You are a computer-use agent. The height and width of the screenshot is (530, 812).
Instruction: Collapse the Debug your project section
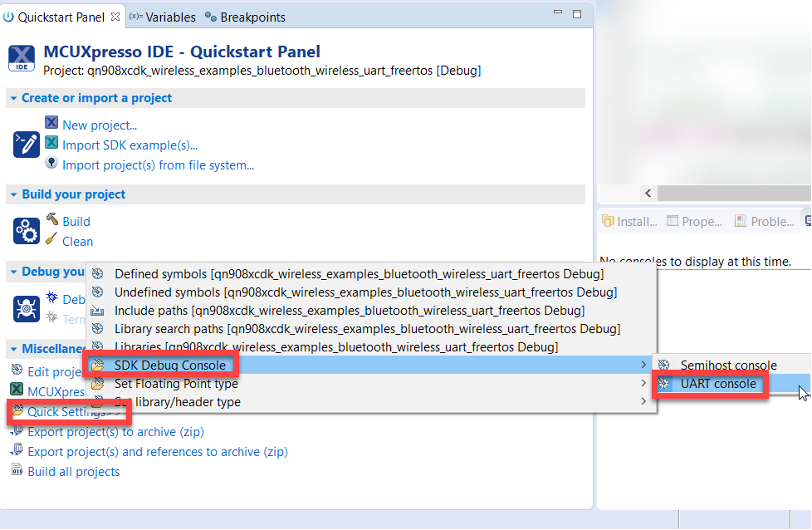[x=13, y=272]
